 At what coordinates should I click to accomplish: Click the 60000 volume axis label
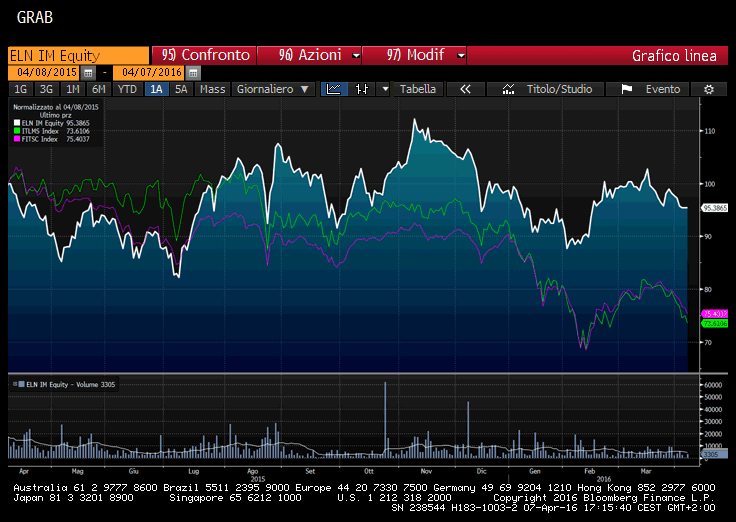tap(713, 384)
